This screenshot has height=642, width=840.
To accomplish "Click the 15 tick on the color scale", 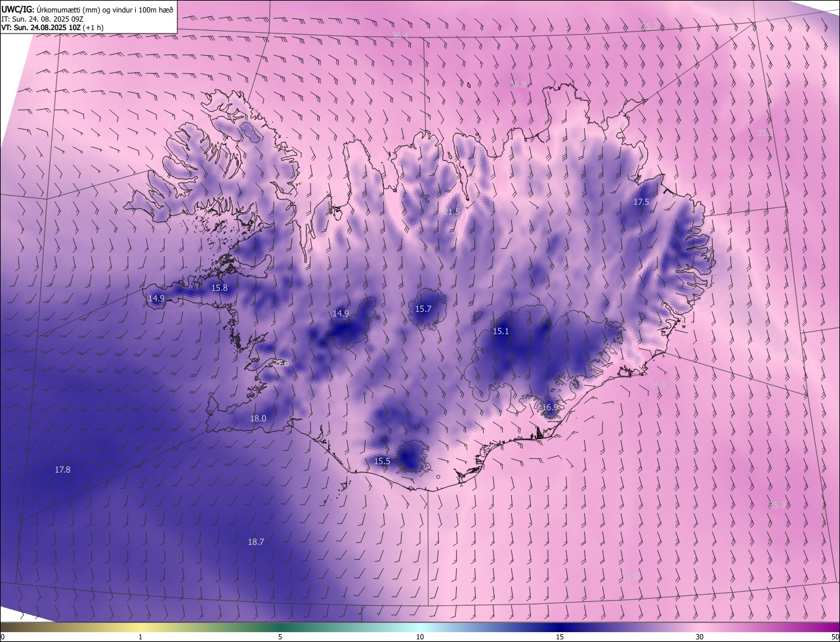I will (560, 637).
